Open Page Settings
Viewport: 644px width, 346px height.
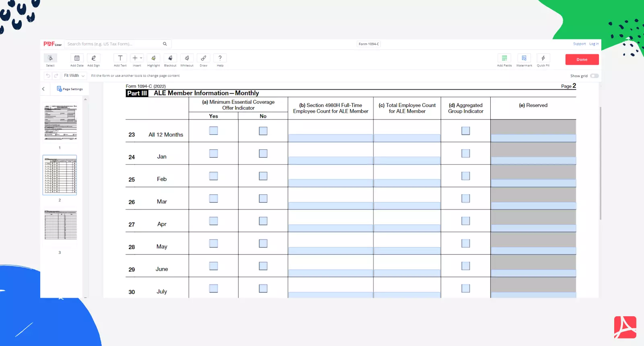(70, 89)
